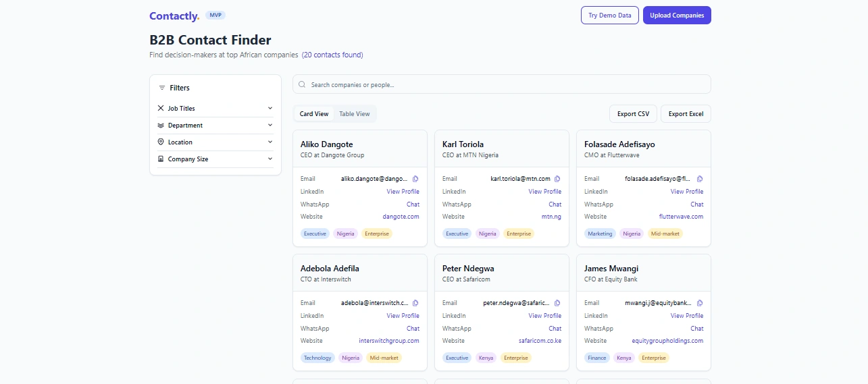
Task: Click the search magnifier icon
Action: 302,84
